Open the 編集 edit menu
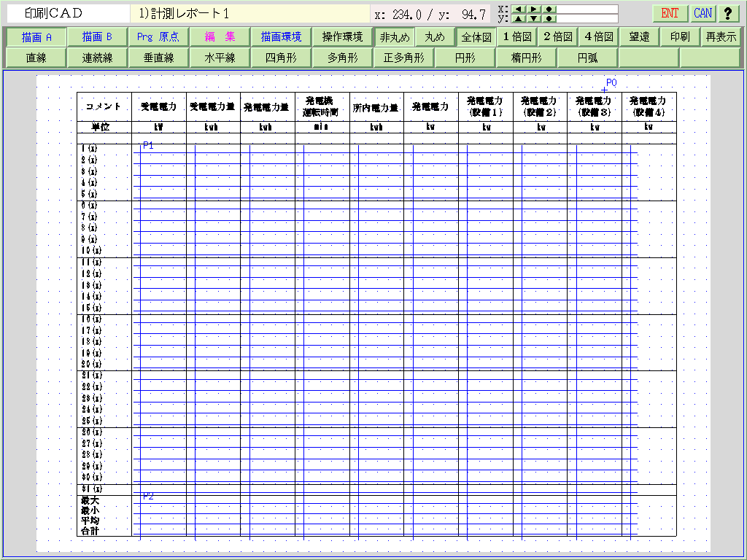The height and width of the screenshot is (560, 747). pos(220,36)
